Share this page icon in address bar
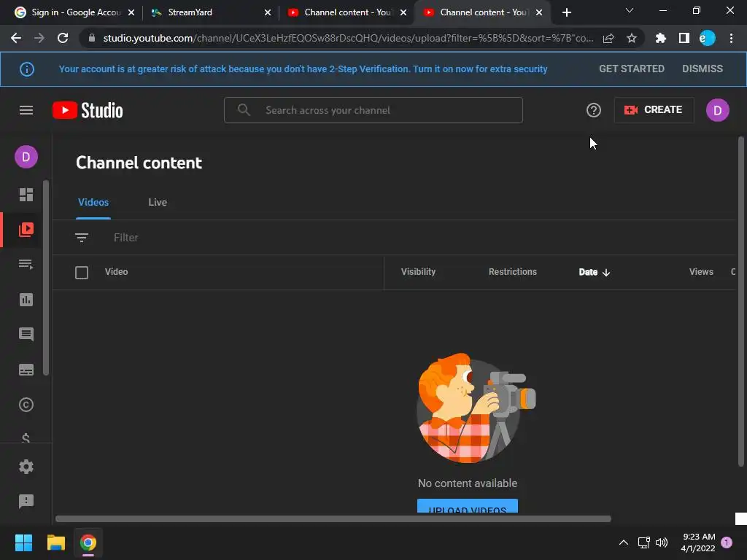Viewport: 747px width, 560px height. [608, 38]
